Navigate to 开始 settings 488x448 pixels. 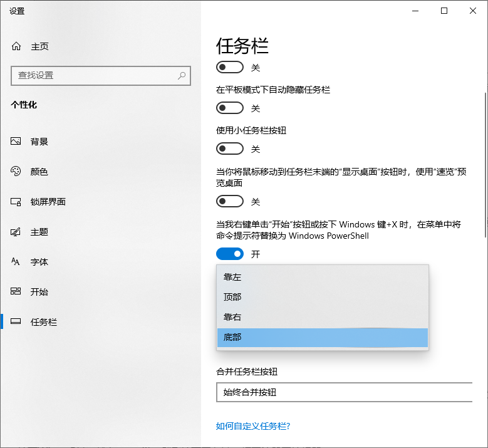coord(39,292)
